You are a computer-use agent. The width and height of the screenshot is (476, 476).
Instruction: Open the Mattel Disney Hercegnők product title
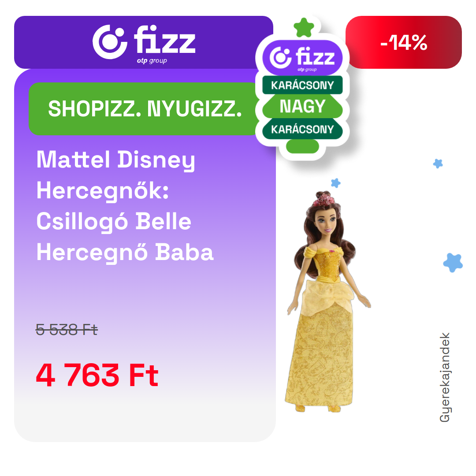125,206
